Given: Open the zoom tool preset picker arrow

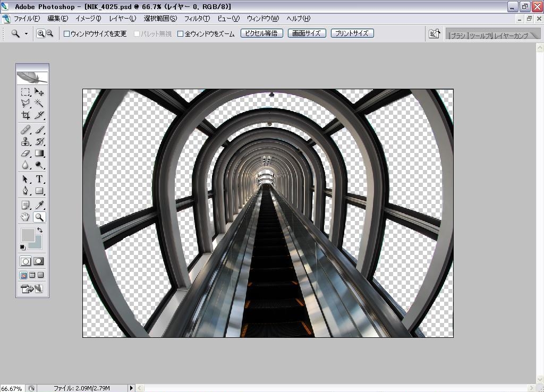Looking at the screenshot, I should pos(26,33).
